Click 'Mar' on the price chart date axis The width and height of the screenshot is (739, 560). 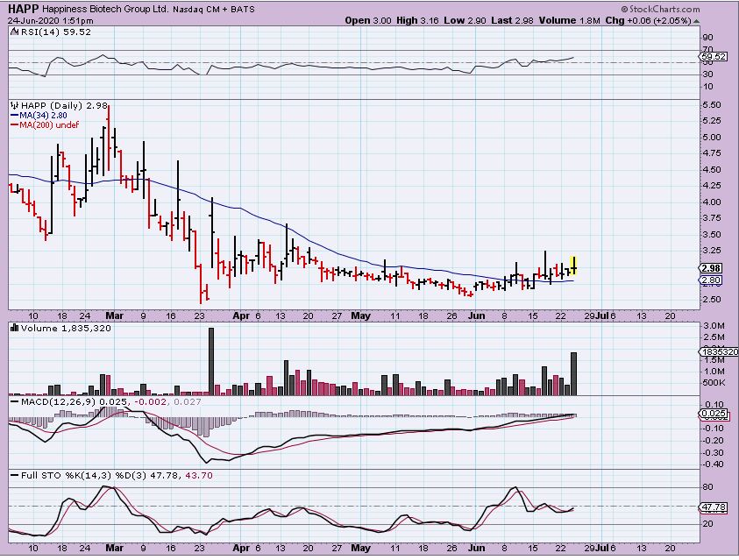pos(115,316)
